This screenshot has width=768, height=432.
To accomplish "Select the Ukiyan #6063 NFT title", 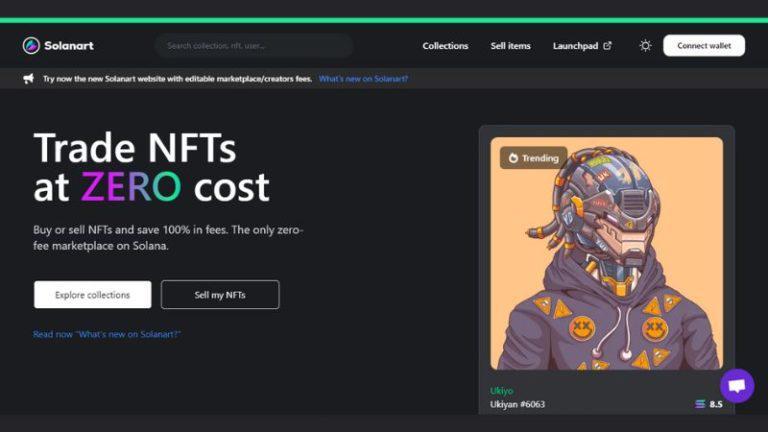I will click(x=517, y=405).
